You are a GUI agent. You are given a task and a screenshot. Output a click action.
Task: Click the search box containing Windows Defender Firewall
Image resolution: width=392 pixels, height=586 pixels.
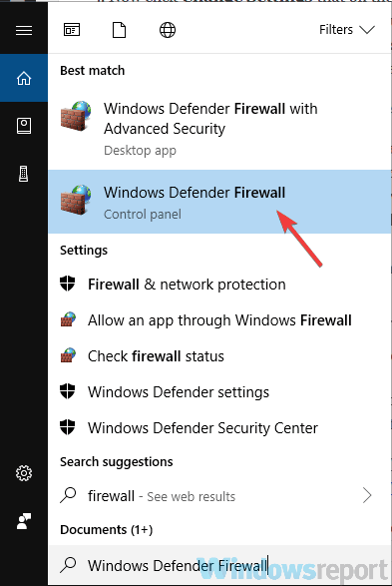(219, 565)
